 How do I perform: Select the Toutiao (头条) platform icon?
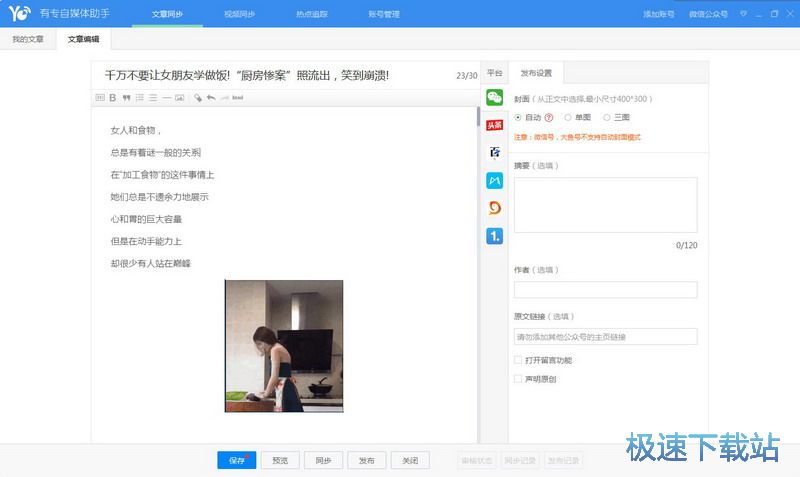[x=494, y=125]
